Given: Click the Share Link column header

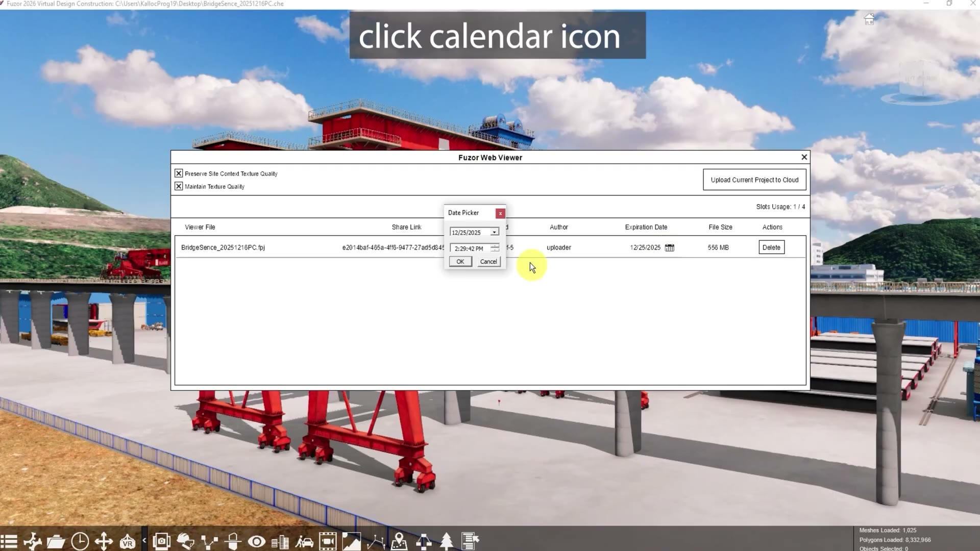Looking at the screenshot, I should pyautogui.click(x=407, y=227).
